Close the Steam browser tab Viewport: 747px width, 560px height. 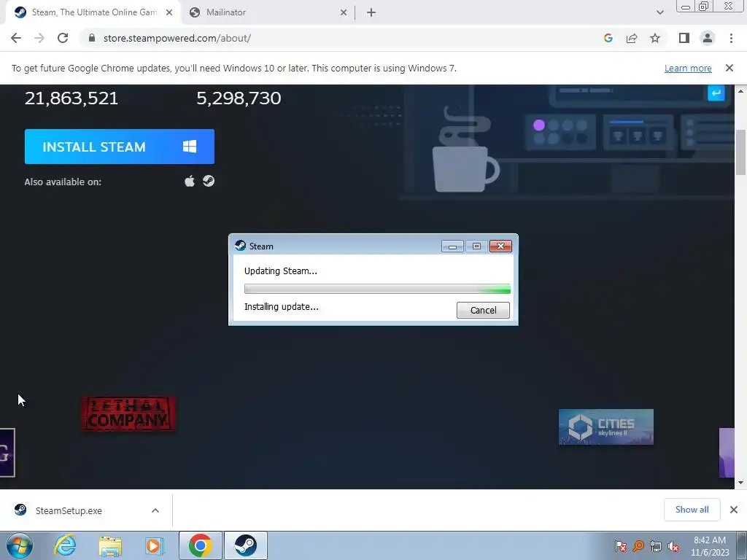(x=169, y=13)
